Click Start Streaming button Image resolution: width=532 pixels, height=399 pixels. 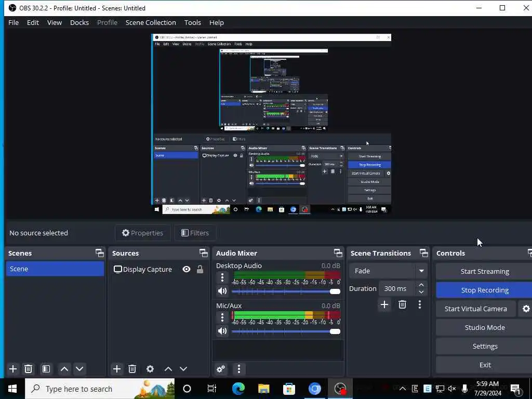click(x=485, y=271)
